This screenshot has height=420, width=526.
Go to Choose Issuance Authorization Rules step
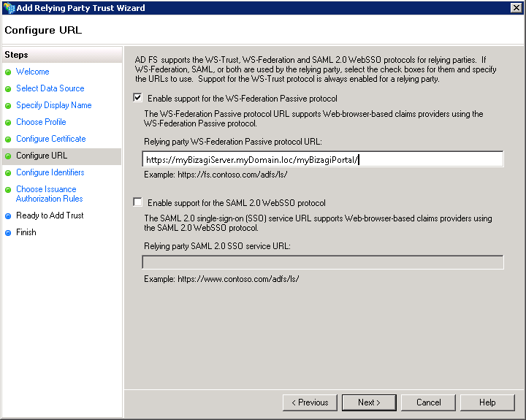(x=50, y=194)
